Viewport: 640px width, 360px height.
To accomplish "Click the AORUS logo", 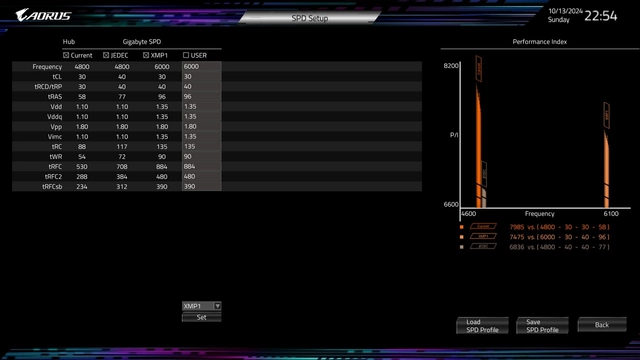I will pyautogui.click(x=43, y=16).
